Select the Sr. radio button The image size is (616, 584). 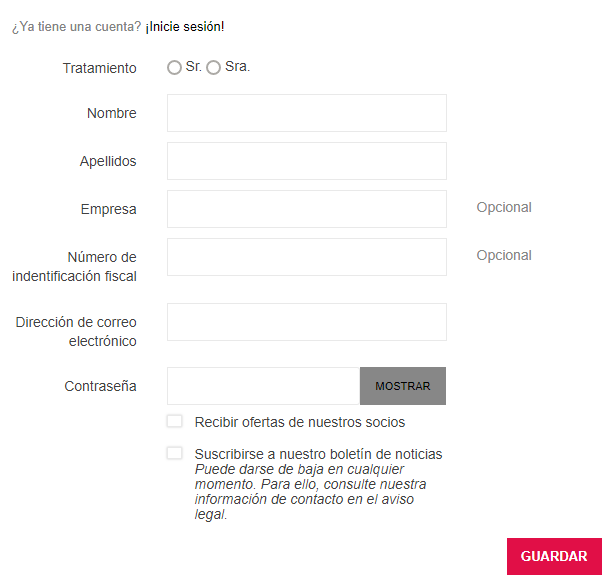pyautogui.click(x=175, y=68)
